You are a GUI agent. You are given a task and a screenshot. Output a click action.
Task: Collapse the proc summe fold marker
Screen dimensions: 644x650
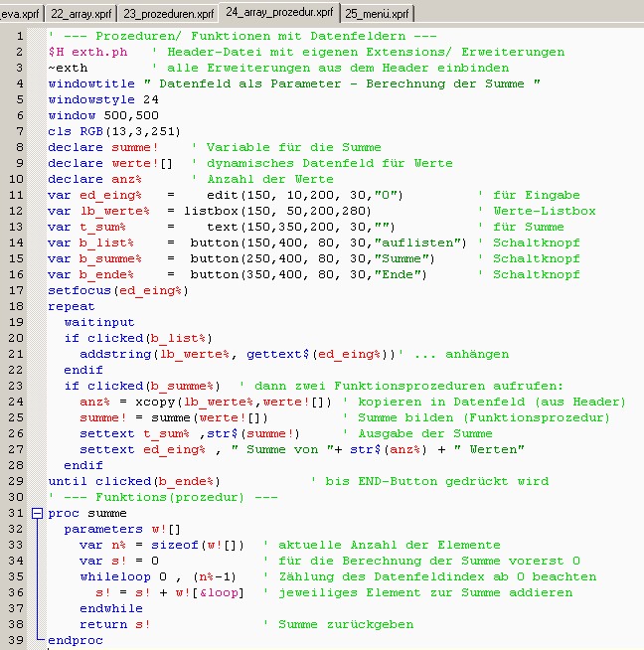38,513
